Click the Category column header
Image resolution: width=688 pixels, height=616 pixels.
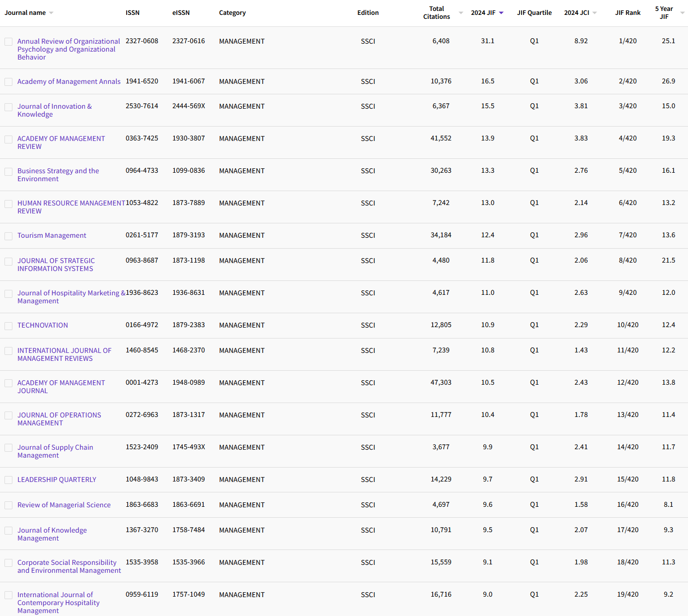point(232,13)
